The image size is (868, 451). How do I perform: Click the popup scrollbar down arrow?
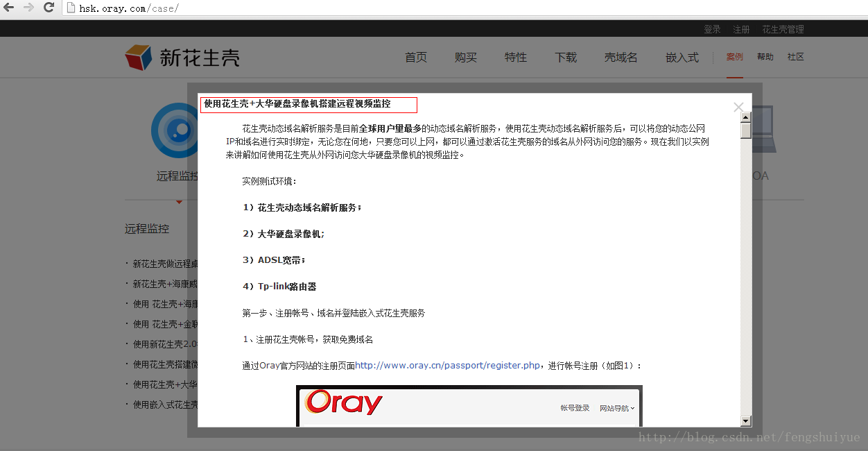746,421
